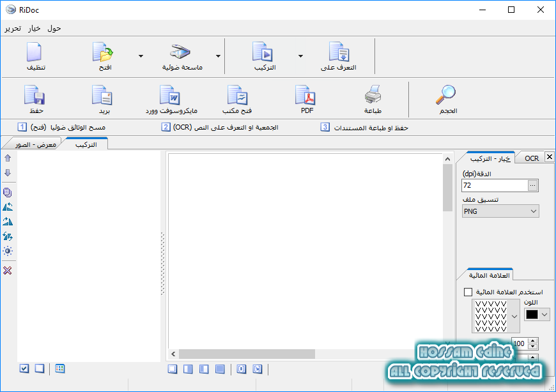Viewport: 556px width, 392px height.
Task: Click step 2 OCR التعرف على النص
Action: click(x=220, y=127)
